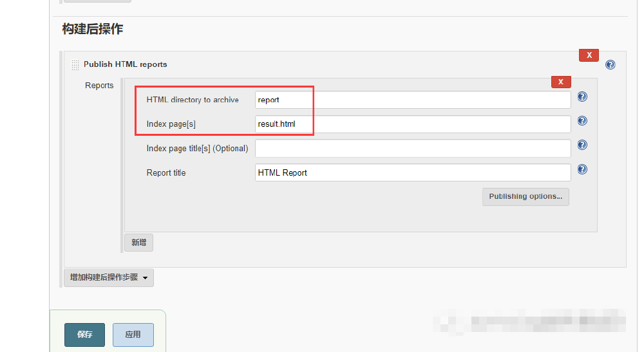Click the Report title label
Image resolution: width=644 pixels, height=352 pixels.
166,172
